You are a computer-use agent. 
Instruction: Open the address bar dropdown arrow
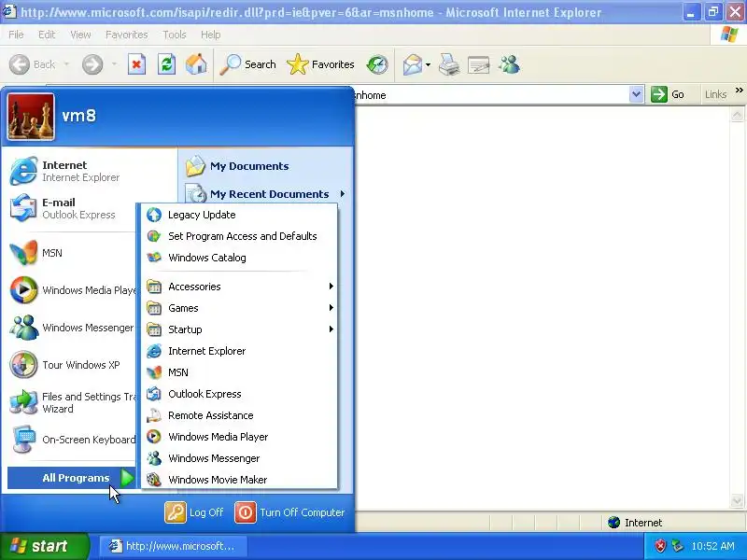(636, 94)
